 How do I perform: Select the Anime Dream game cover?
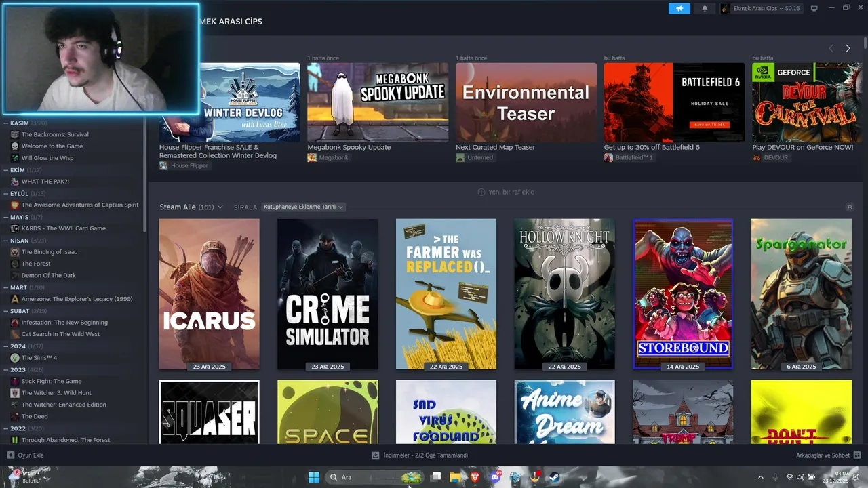pos(564,412)
